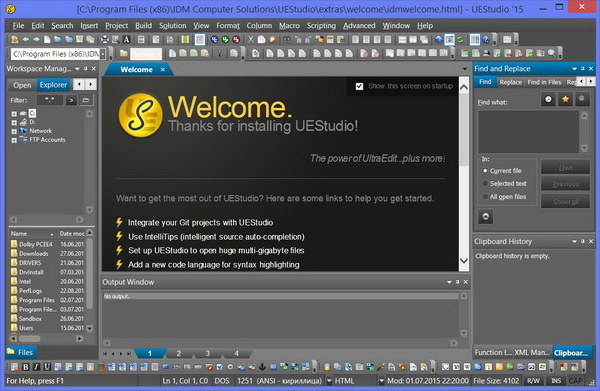Screen dimensions: 600x391
Task: Select the 'Current file' radio button
Action: 485,171
